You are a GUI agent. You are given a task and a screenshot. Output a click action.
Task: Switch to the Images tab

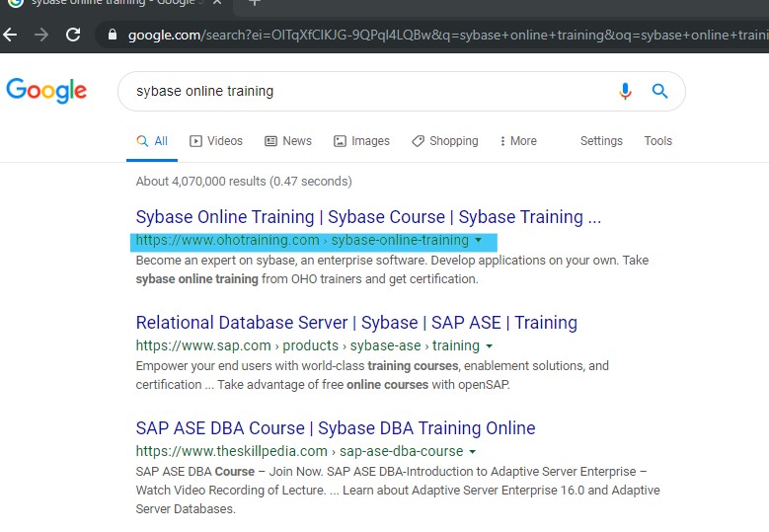tap(361, 141)
